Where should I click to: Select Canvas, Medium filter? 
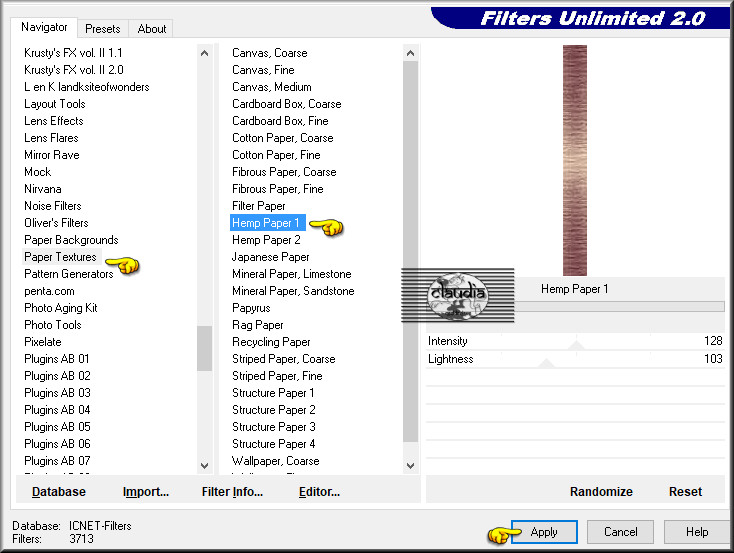272,87
